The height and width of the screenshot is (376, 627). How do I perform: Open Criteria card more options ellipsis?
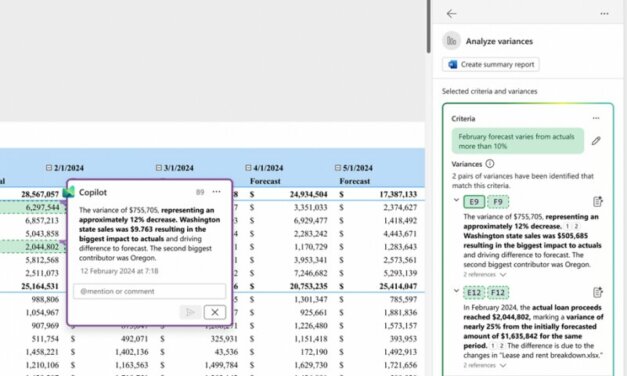pyautogui.click(x=596, y=118)
